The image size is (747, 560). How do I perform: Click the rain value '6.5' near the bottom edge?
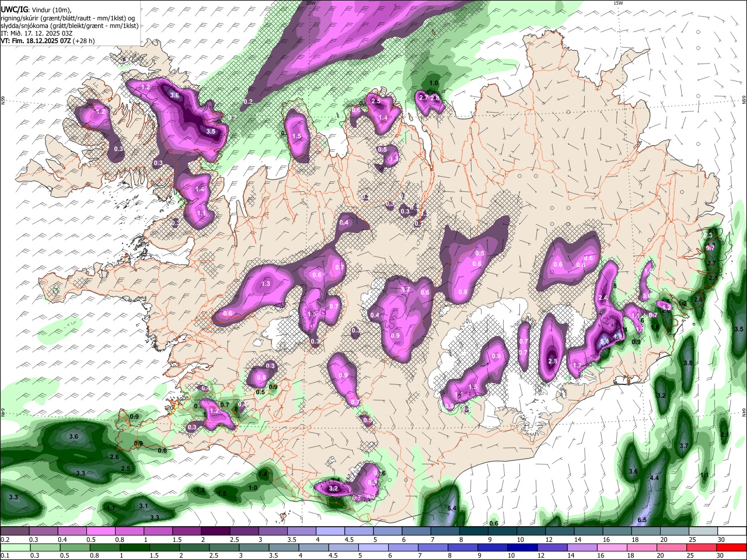click(642, 520)
